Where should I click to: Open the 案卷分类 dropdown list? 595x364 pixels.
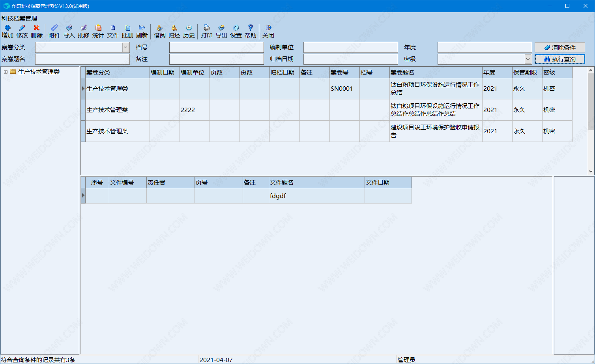tap(125, 47)
